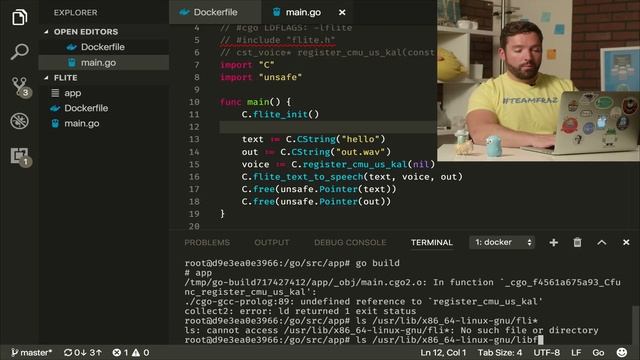Change 'Tab Size: 4' indentation setting
This screenshot has height=360, width=640.
tap(500, 353)
